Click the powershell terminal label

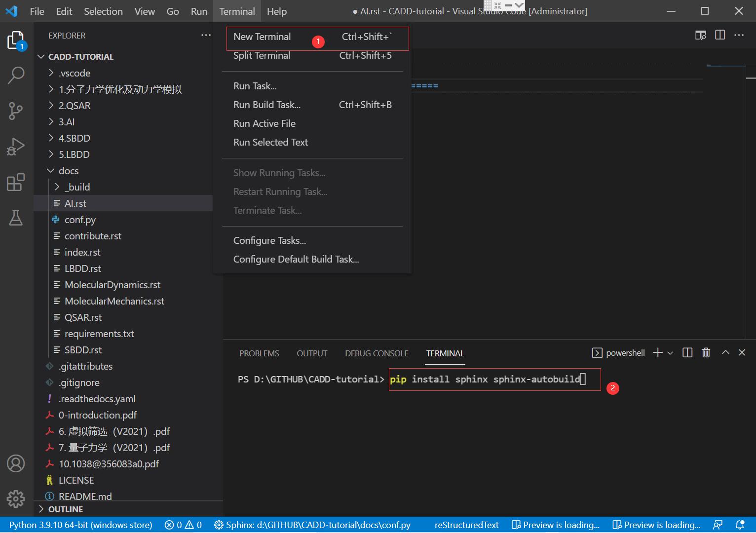tap(618, 353)
